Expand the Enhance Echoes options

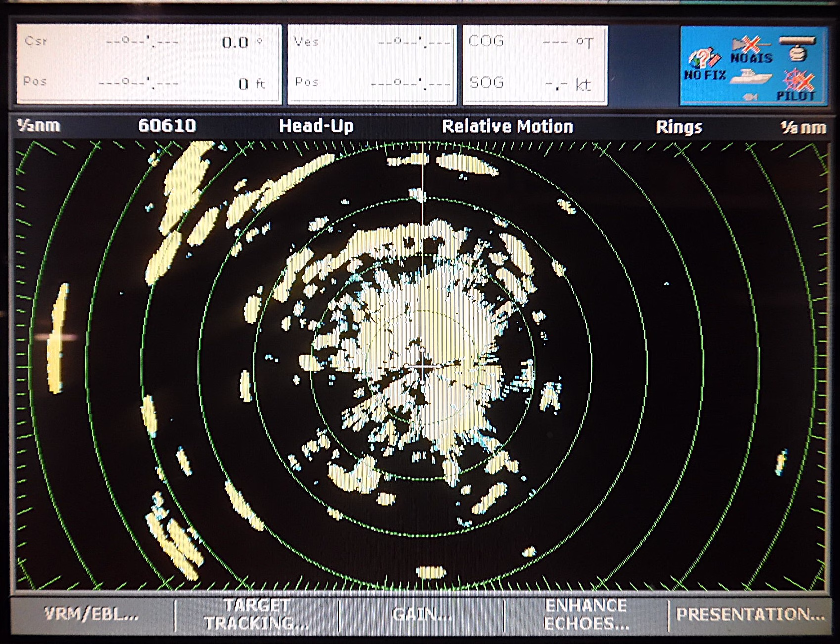tap(586, 615)
